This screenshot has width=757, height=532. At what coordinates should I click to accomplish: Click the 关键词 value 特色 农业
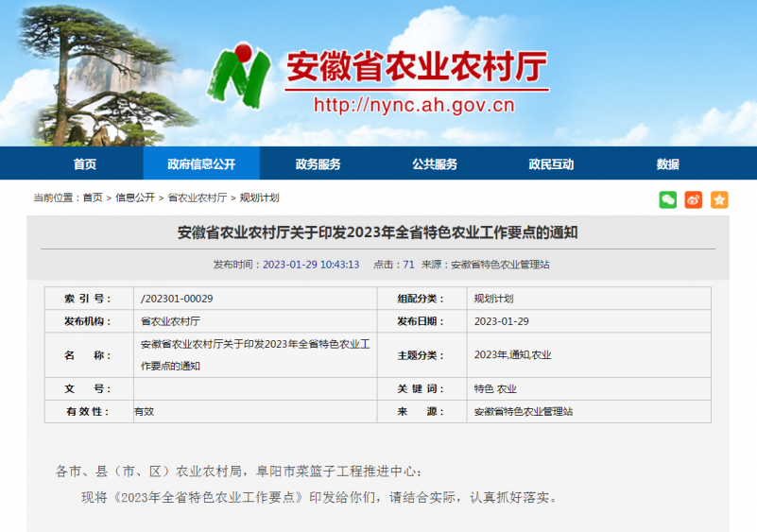click(495, 389)
